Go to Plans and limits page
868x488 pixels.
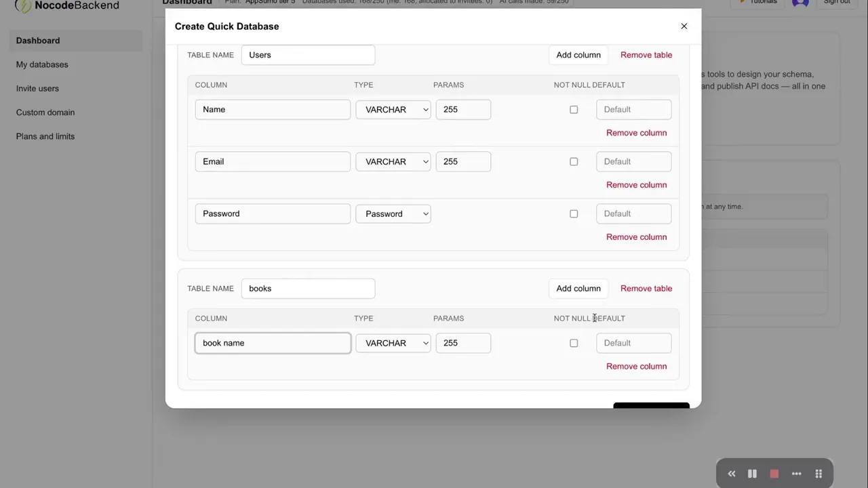[45, 136]
